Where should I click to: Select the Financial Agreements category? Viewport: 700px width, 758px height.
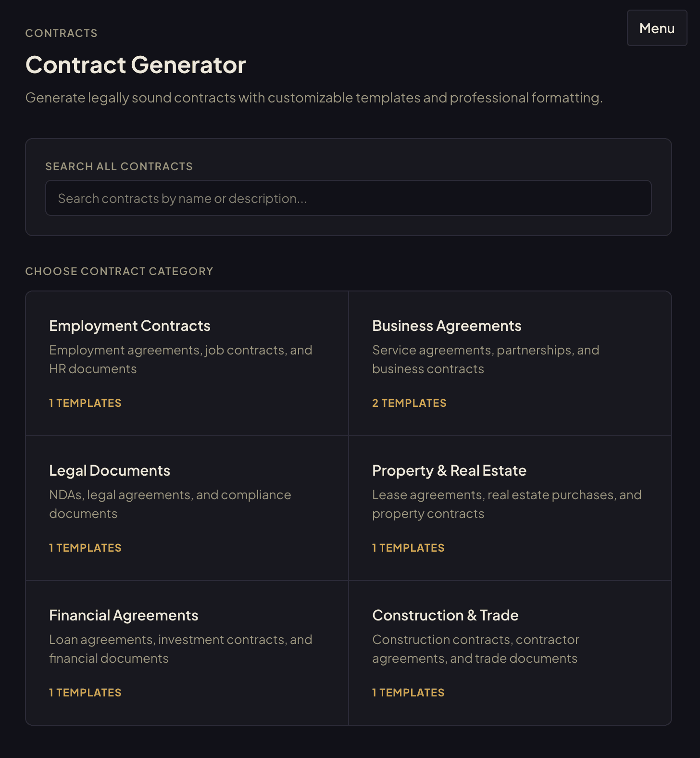click(187, 653)
